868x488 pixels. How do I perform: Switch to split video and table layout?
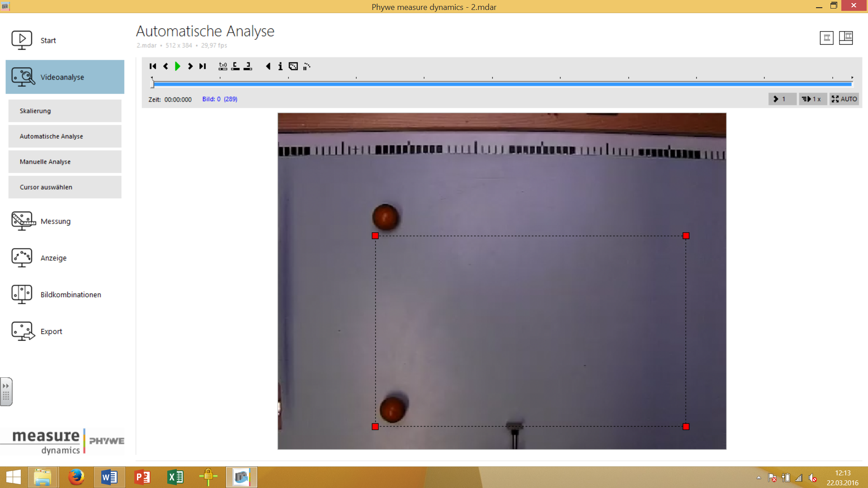[845, 38]
